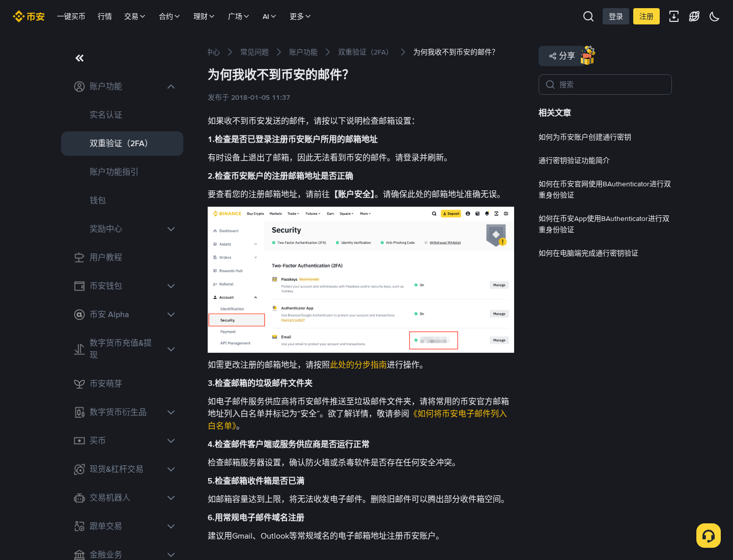
Task: Click the 分享 share button
Action: 562,56
